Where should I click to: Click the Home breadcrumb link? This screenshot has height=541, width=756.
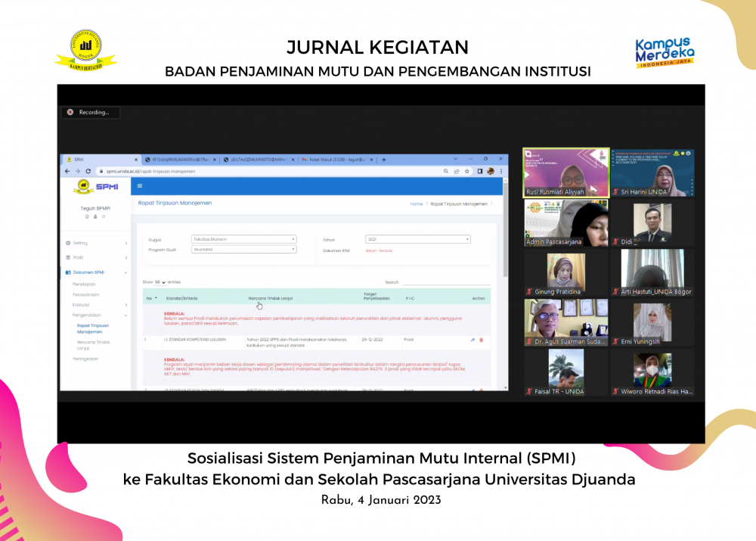click(x=417, y=204)
